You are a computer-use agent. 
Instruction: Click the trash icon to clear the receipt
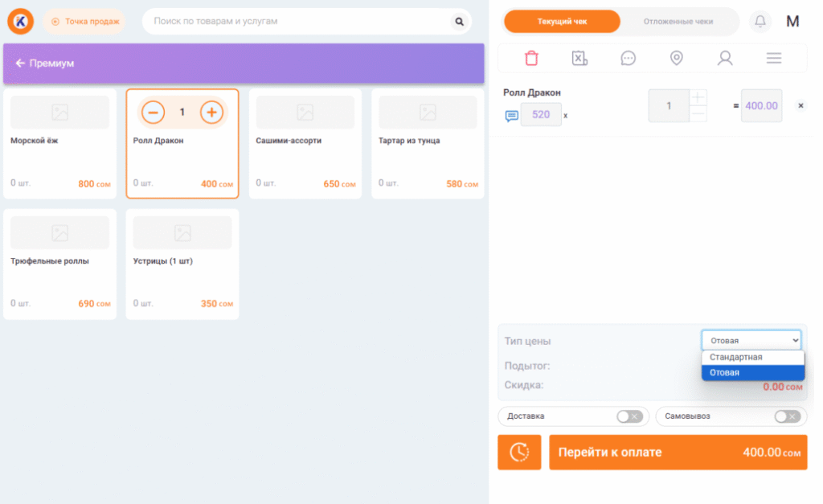click(x=531, y=58)
